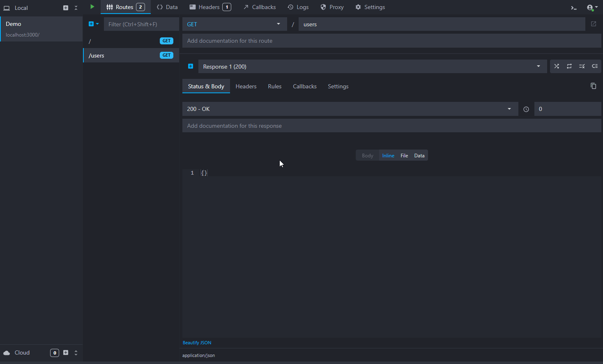Switch to the Logs tab

[x=298, y=7]
